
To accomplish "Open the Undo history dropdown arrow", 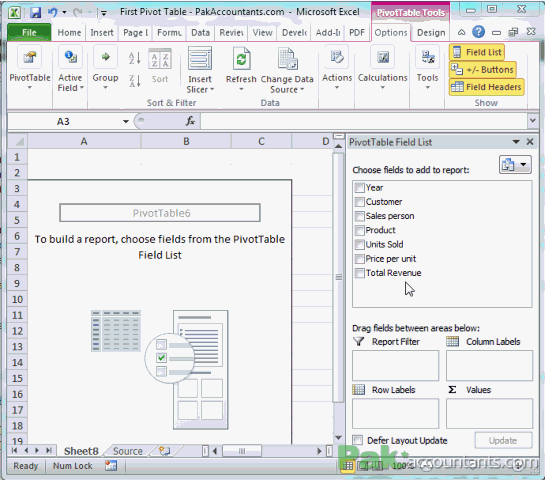I will pyautogui.click(x=64, y=13).
